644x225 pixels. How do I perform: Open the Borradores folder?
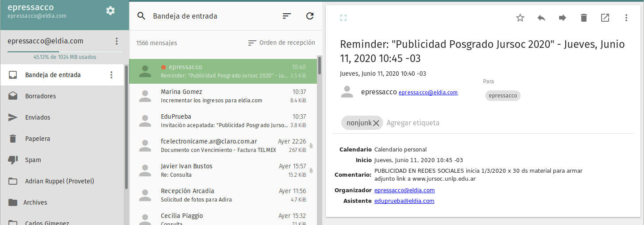click(41, 96)
